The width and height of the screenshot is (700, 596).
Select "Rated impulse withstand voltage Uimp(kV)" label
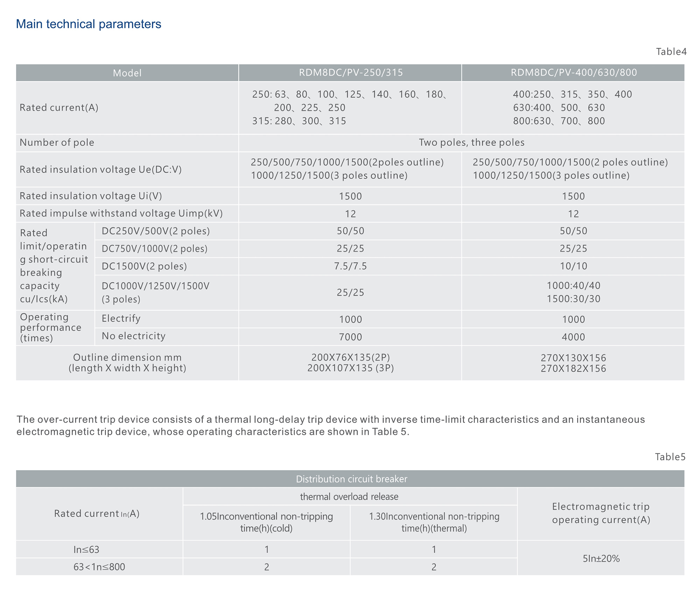[121, 213]
